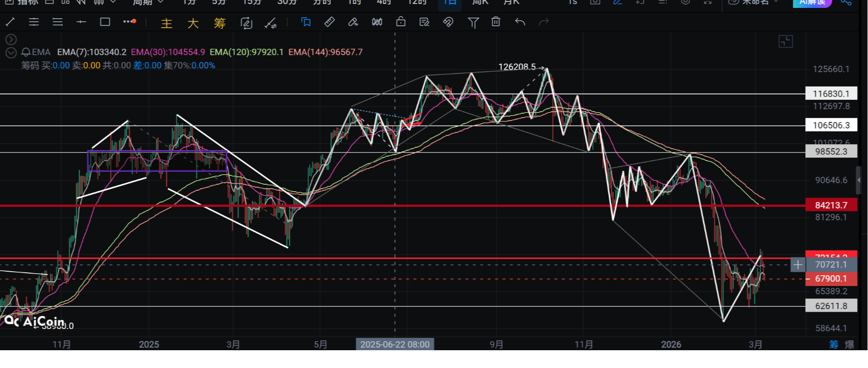Image resolution: width=868 pixels, height=368 pixels.
Task: Expand the top circled arrow above EMA
Action: pos(11,40)
